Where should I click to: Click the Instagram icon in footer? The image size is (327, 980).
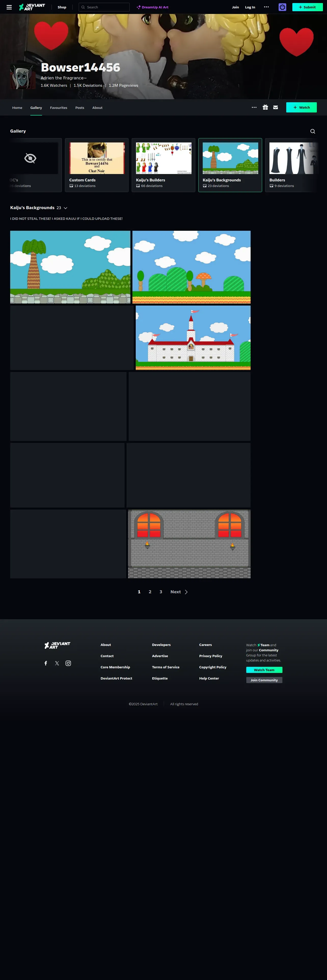tap(68, 663)
